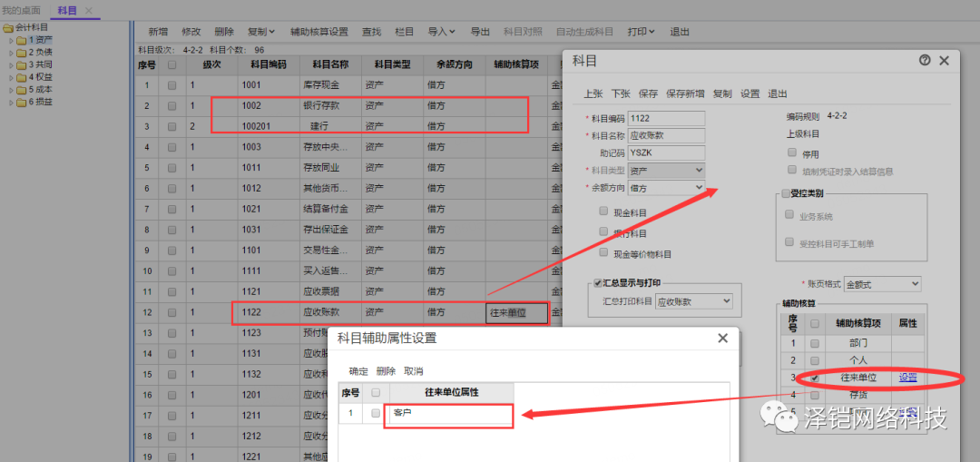Screen dimensions: 980x462
Task: Switch to the 我的桌面 tab
Action: (21, 10)
